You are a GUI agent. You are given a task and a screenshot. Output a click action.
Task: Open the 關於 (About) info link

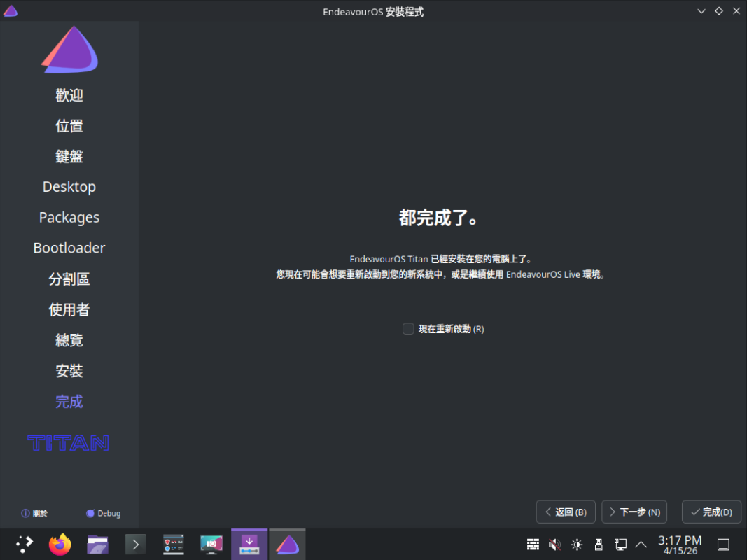click(x=34, y=513)
